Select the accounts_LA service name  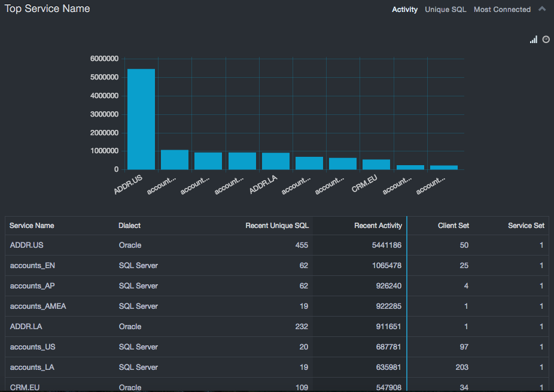(x=32, y=367)
